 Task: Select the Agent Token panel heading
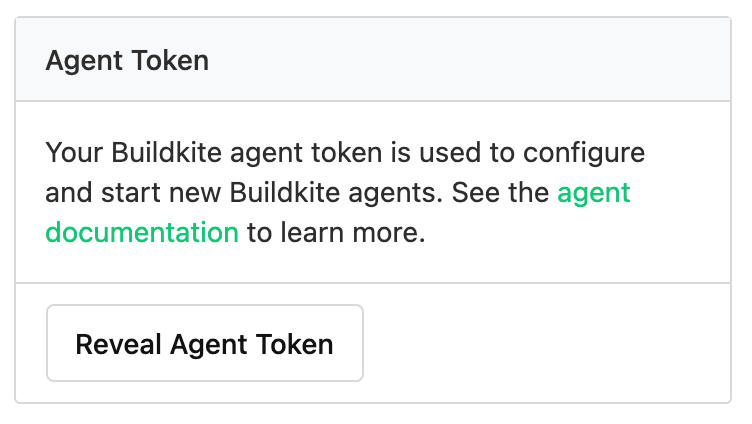[127, 60]
